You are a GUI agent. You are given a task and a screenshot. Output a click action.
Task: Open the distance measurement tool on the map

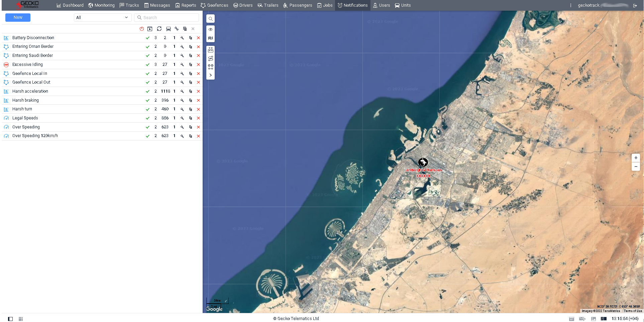click(210, 49)
